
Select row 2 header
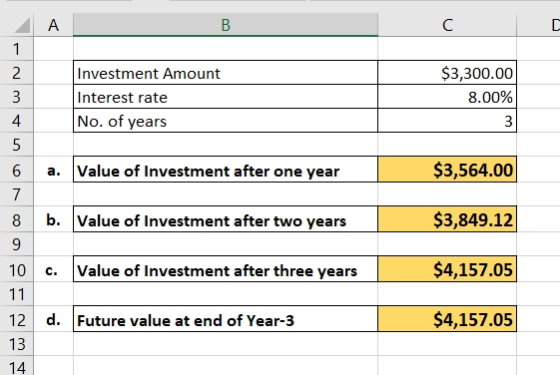point(16,73)
